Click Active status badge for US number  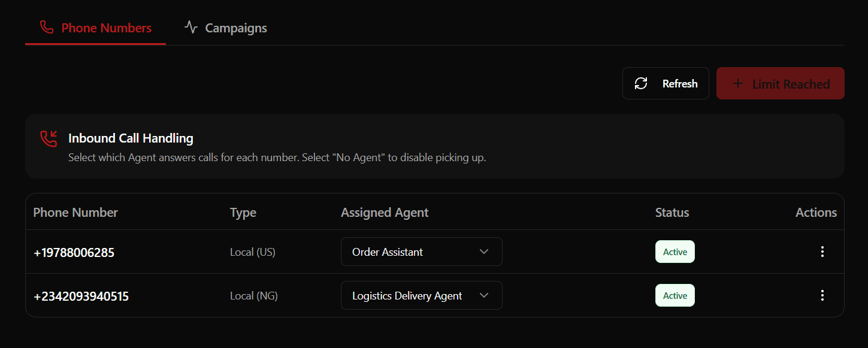click(x=675, y=252)
